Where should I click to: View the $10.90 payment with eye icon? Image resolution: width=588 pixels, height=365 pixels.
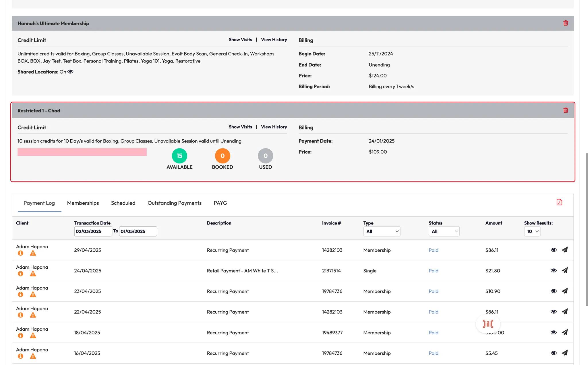click(554, 291)
